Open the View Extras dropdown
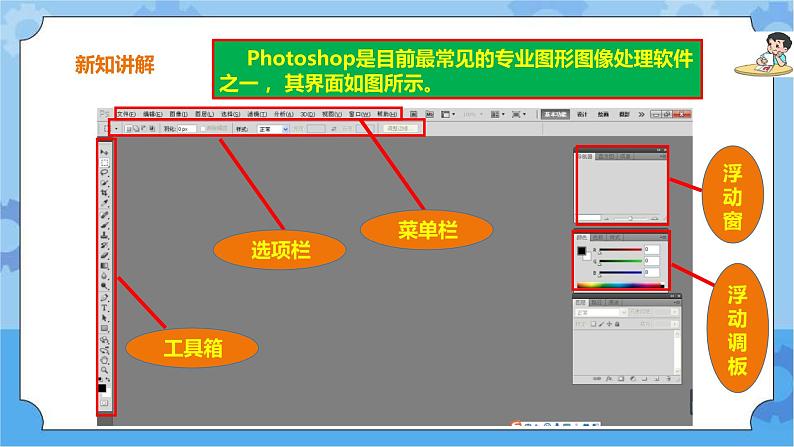This screenshot has height=447, width=794. tap(448, 114)
